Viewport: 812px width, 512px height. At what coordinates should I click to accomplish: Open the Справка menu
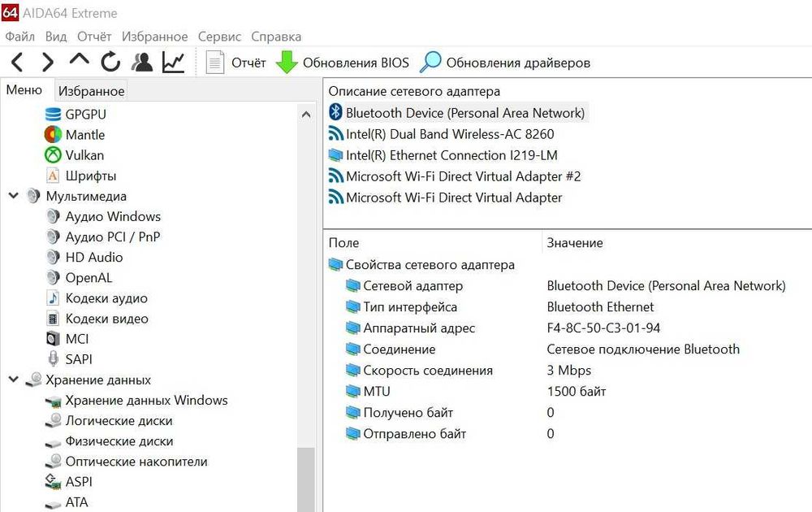[x=276, y=37]
